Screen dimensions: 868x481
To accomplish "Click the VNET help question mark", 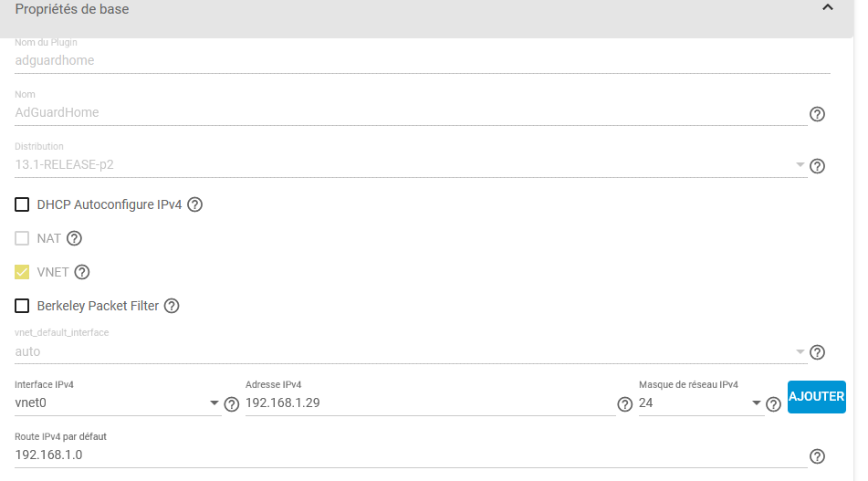I will tap(82, 272).
